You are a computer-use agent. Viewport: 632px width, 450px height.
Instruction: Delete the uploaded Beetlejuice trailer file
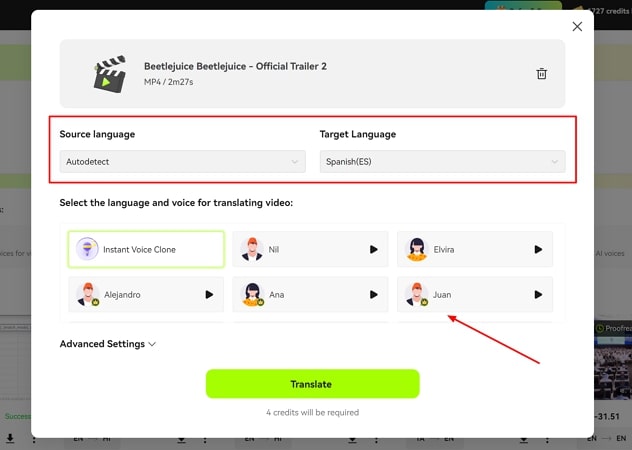click(x=541, y=74)
